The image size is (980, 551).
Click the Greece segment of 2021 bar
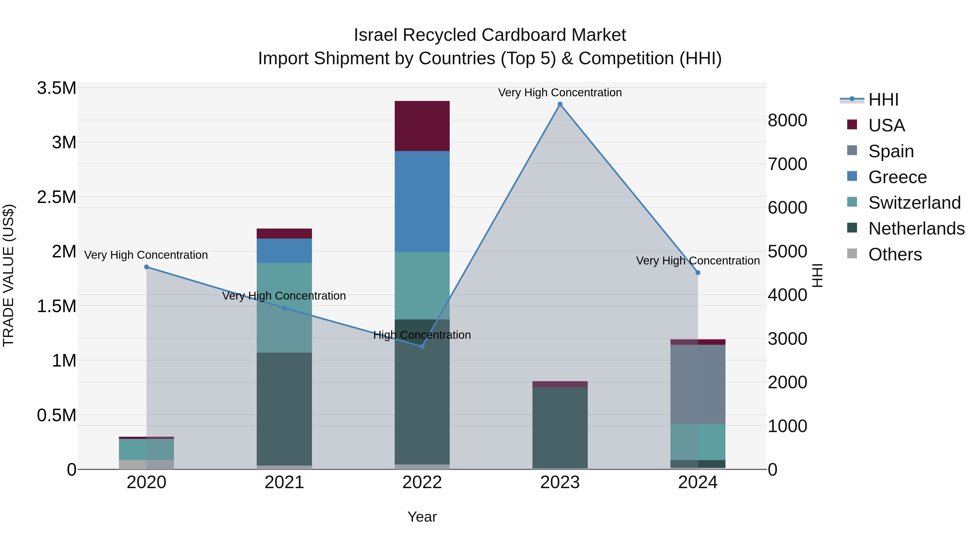click(x=284, y=251)
